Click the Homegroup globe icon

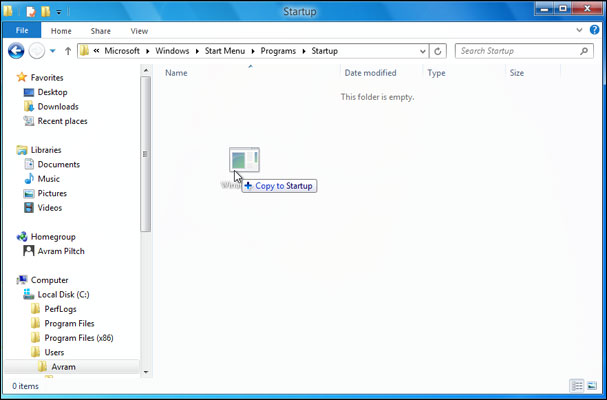pos(22,237)
